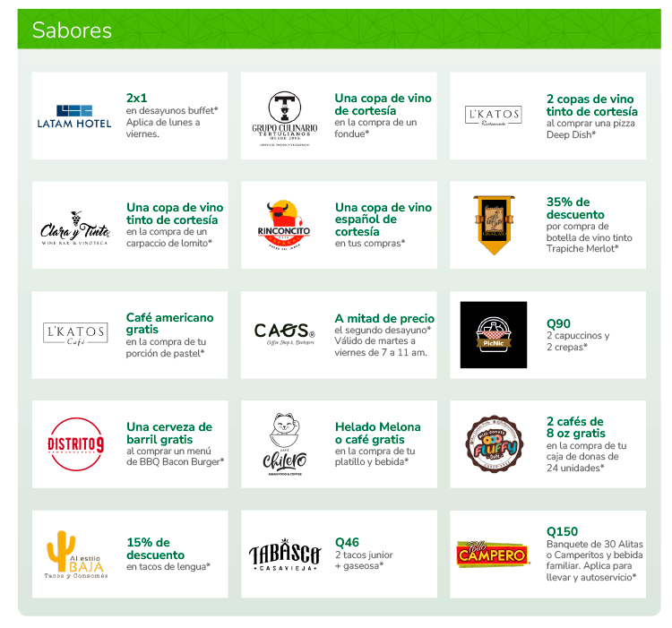Click the Chilero cat logo
Viewport: 672px width, 628px height.
pos(285,444)
